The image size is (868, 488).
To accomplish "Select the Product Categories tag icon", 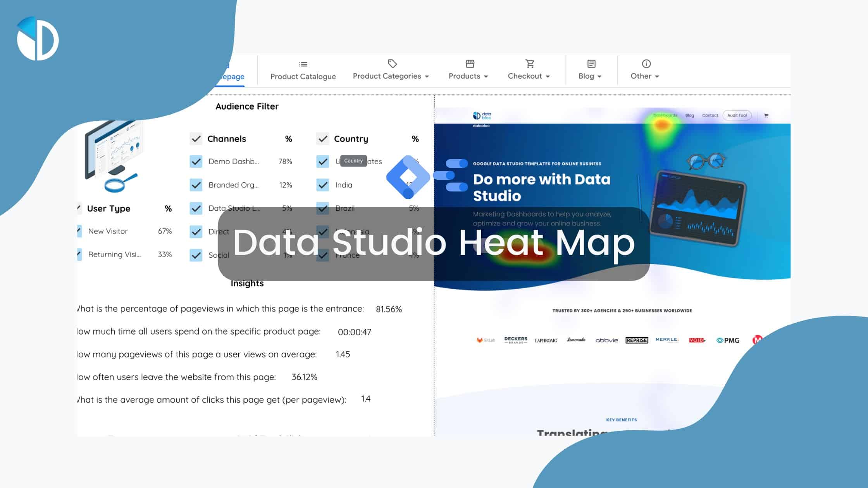I will tap(392, 63).
